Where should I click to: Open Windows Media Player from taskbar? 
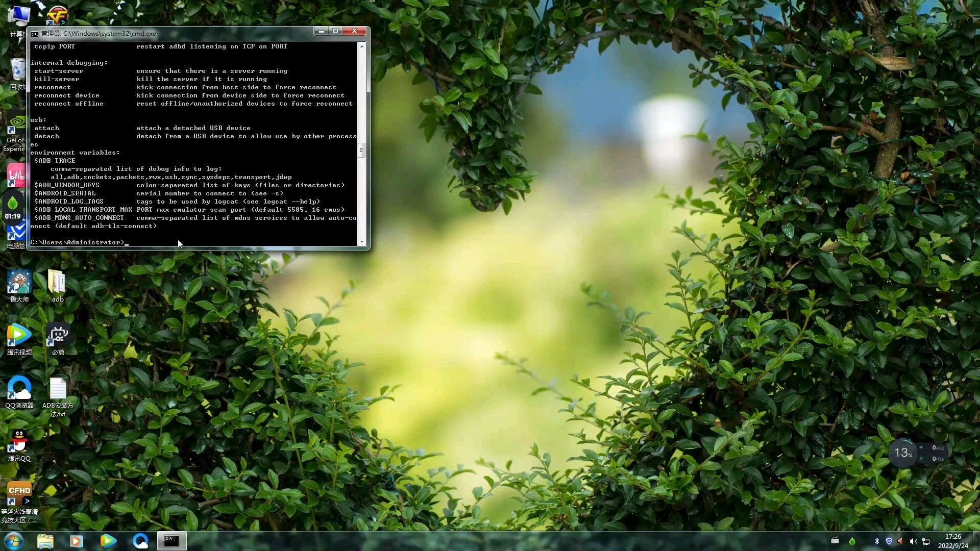pos(76,541)
